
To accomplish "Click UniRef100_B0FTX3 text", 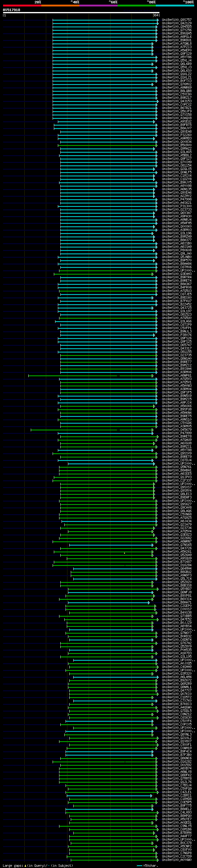I will (x=177, y=81).
